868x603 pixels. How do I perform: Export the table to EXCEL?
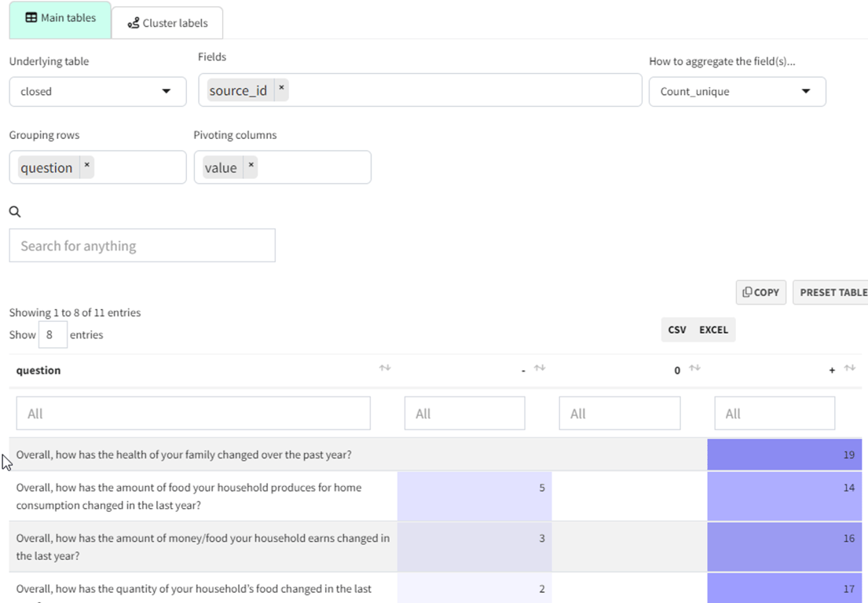click(x=713, y=330)
